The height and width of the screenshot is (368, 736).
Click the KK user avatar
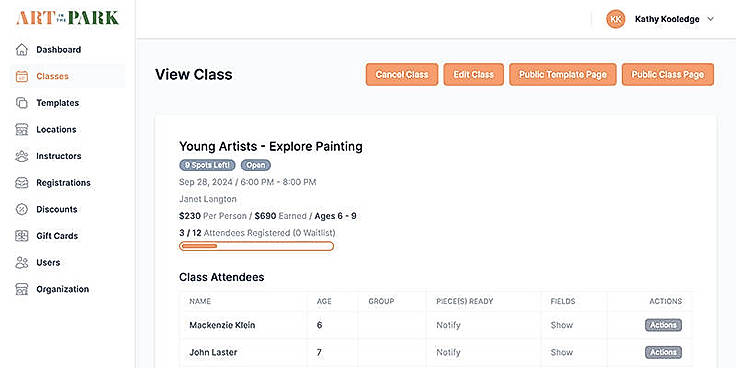click(x=616, y=19)
